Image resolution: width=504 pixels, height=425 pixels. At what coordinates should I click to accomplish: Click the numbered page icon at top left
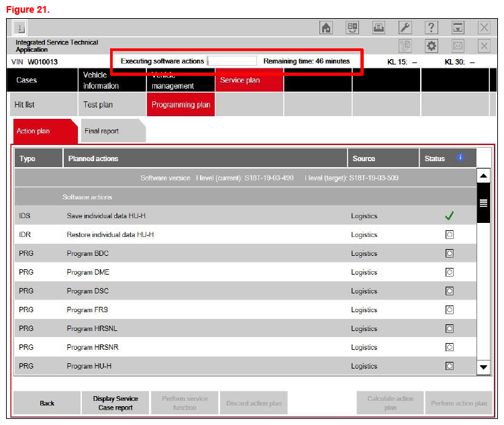tap(21, 28)
